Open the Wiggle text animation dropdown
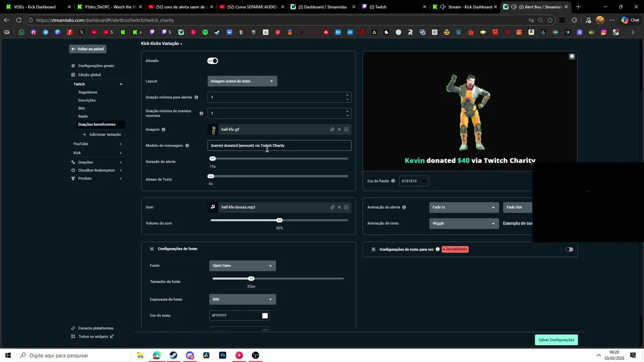644x362 pixels. [464, 223]
